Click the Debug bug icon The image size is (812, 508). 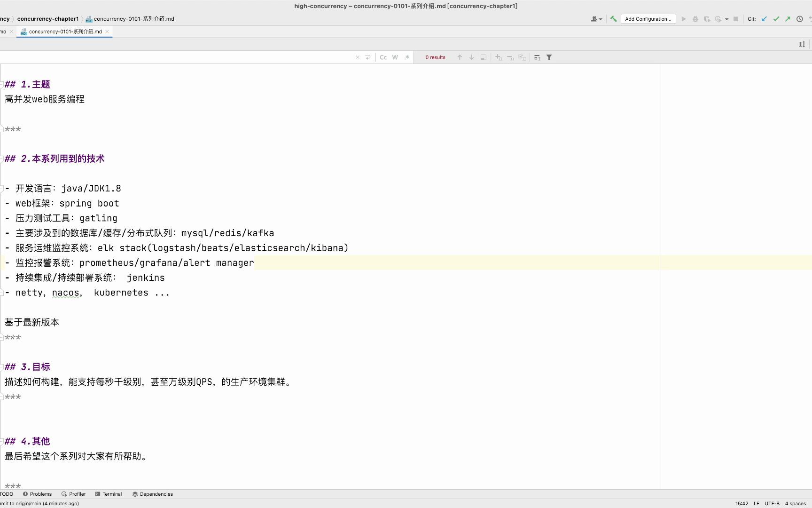click(x=695, y=19)
